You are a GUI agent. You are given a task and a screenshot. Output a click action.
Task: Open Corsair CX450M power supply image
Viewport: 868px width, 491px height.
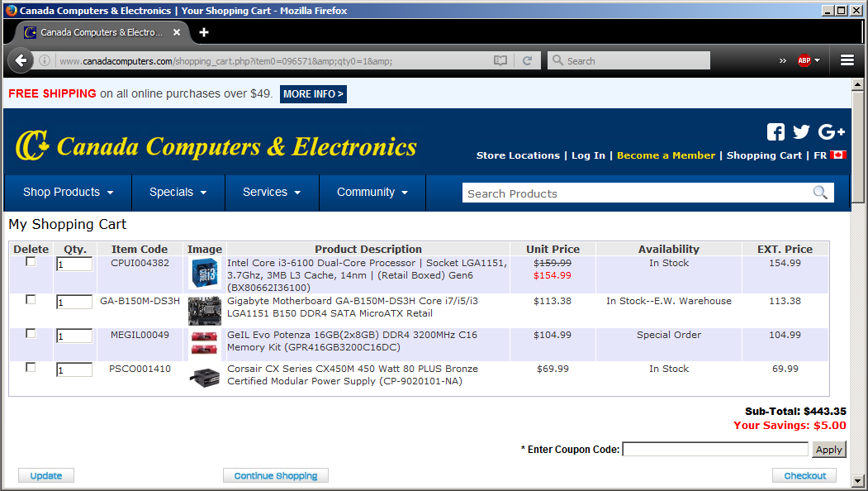(204, 378)
